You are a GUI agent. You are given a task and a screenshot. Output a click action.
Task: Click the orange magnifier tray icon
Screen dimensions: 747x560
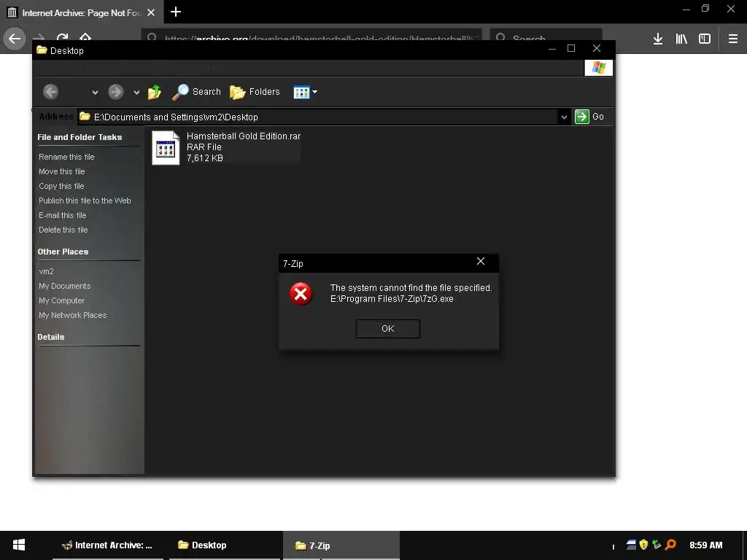coord(670,544)
